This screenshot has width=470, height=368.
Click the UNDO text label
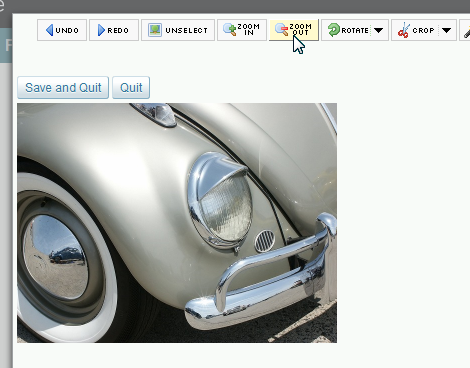coord(67,30)
